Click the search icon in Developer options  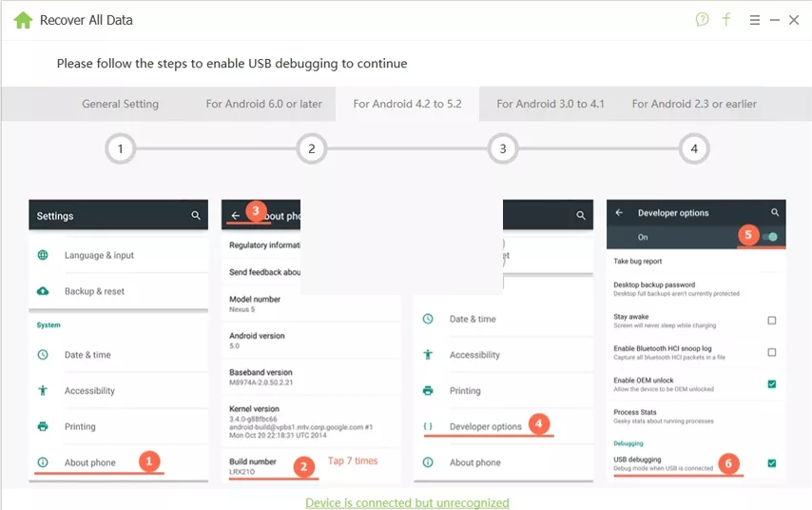pos(775,212)
